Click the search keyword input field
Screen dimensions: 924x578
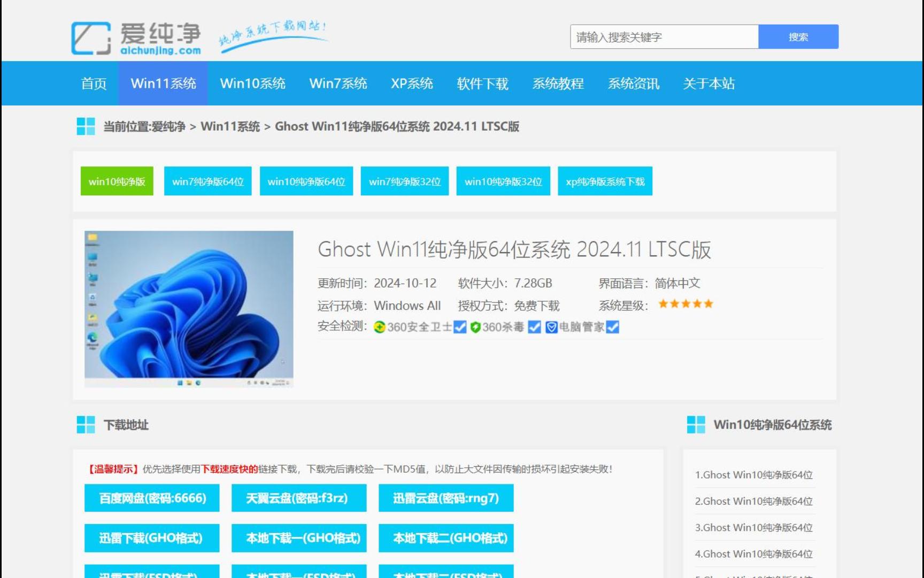click(664, 37)
